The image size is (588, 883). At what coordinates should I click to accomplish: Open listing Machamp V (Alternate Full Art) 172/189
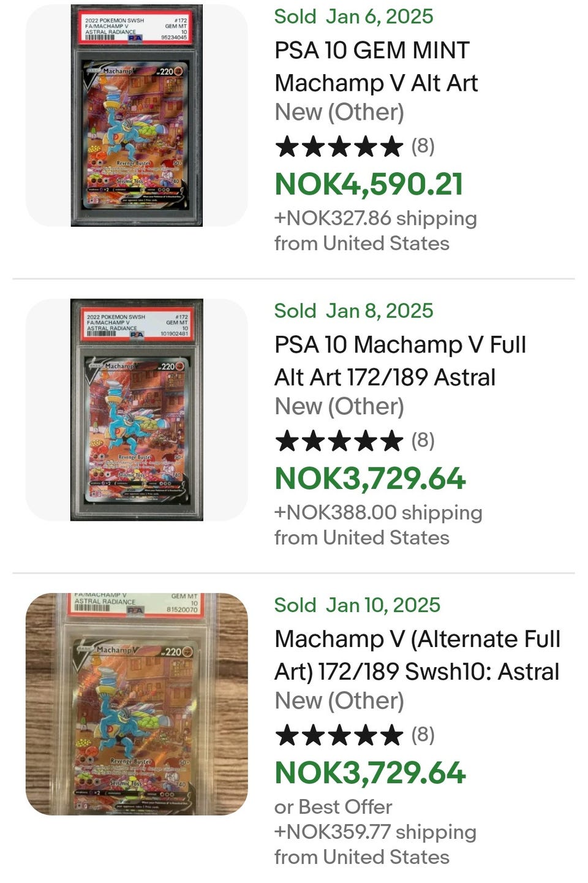[x=417, y=655]
